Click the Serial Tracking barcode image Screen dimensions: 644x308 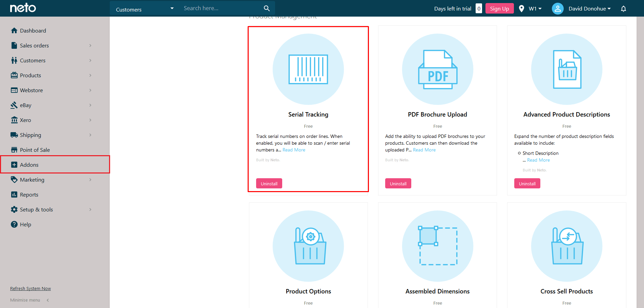(308, 69)
